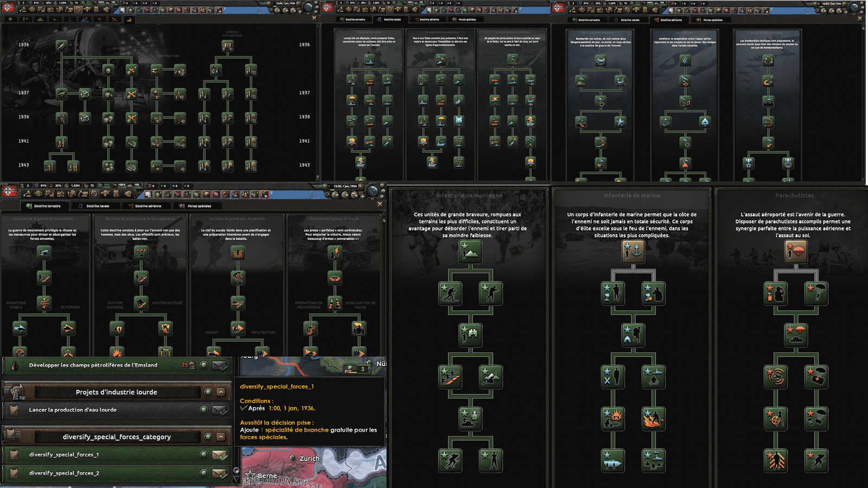Image resolution: width=868 pixels, height=488 pixels.
Task: Toggle green light on diversify_special_forces_category header
Action: pos(208,436)
